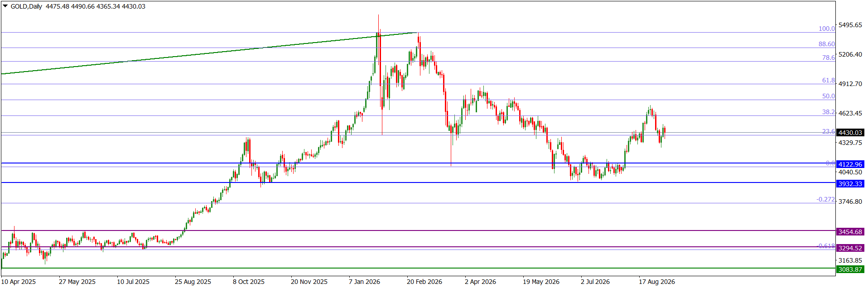Click the green price label 3083.87

pos(850,269)
